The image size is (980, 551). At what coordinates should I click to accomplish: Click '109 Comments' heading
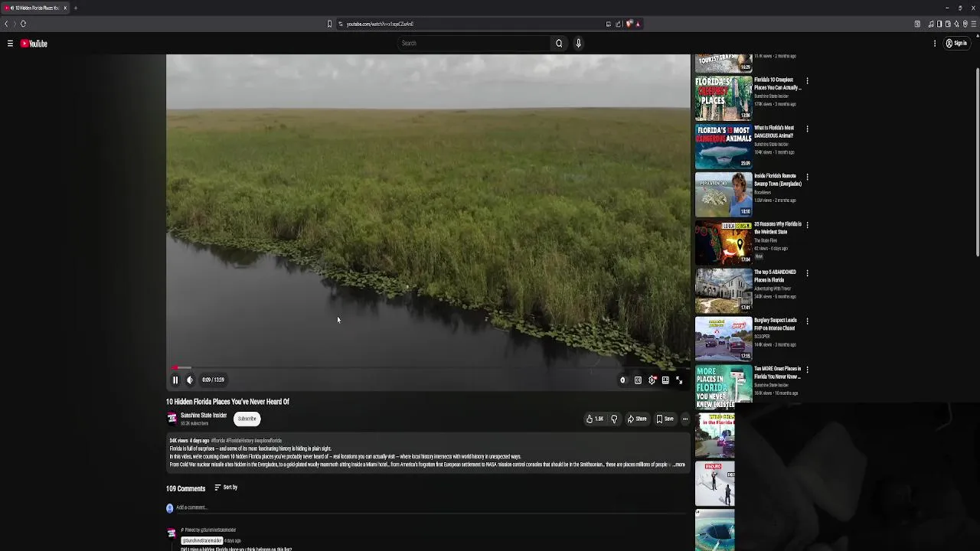tap(186, 488)
